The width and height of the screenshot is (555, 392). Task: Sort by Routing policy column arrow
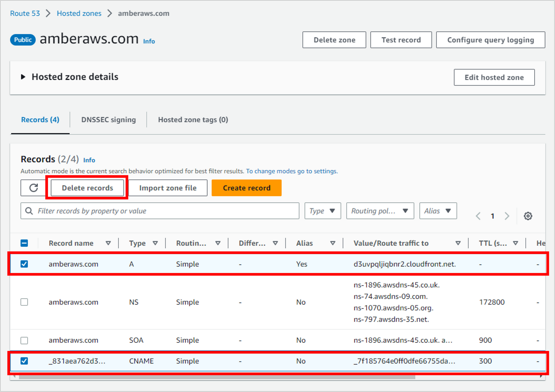[218, 243]
